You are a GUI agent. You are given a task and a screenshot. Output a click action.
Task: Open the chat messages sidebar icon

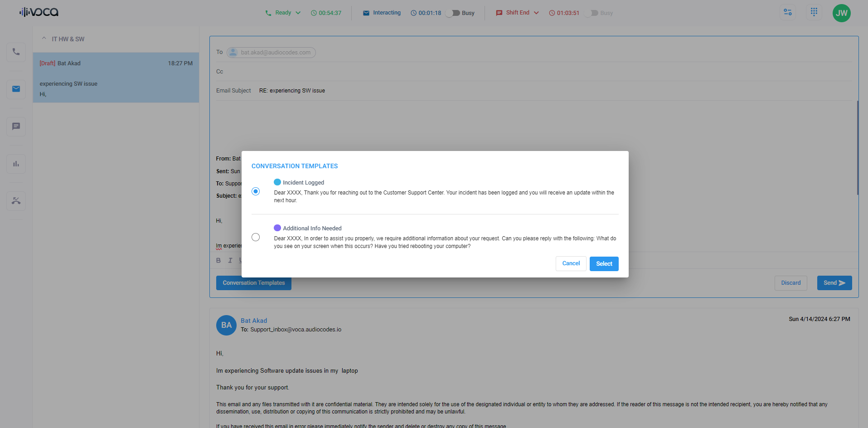click(x=16, y=126)
